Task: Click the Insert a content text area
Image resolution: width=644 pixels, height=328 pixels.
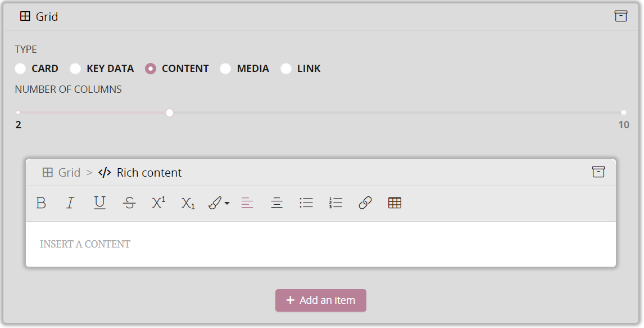Action: (320, 244)
